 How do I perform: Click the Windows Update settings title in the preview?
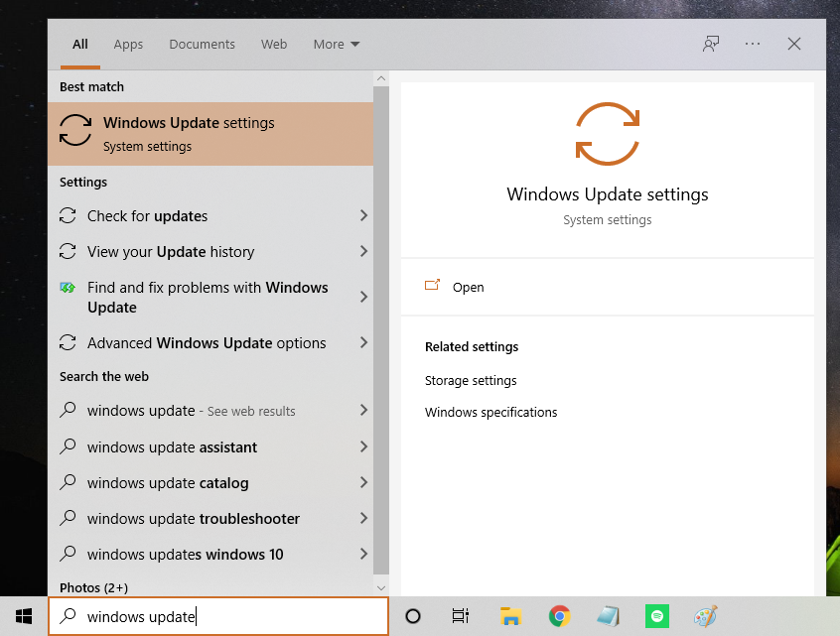(608, 194)
